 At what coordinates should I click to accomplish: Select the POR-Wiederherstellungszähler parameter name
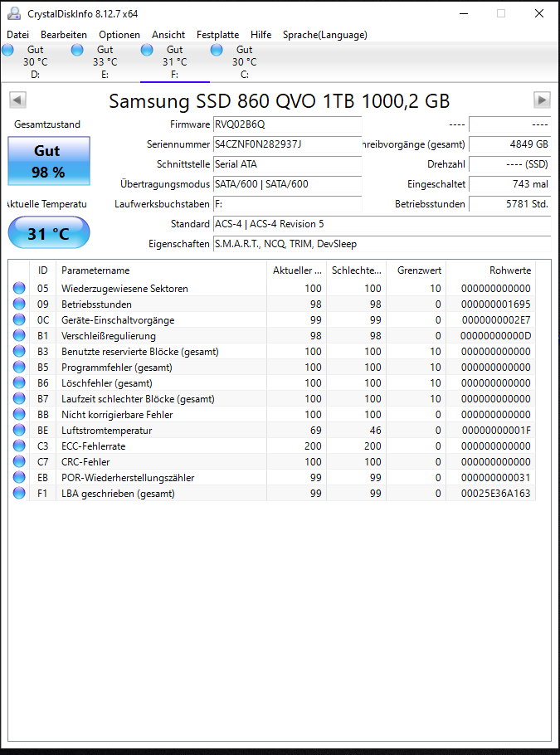click(128, 477)
